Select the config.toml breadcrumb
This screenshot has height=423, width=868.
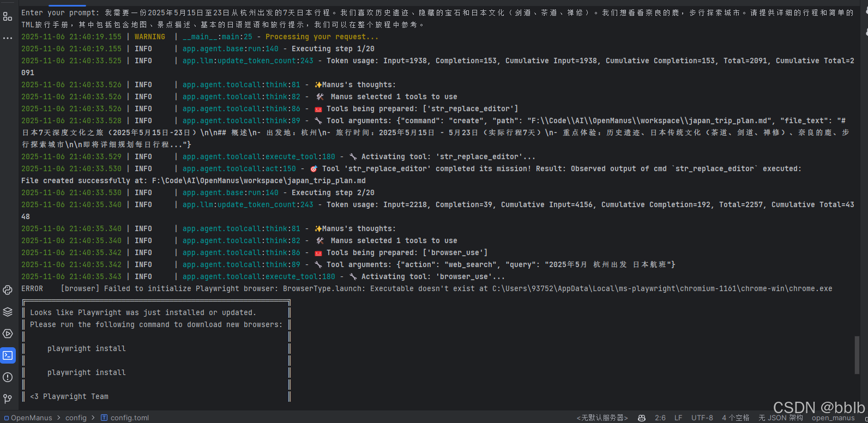click(130, 418)
